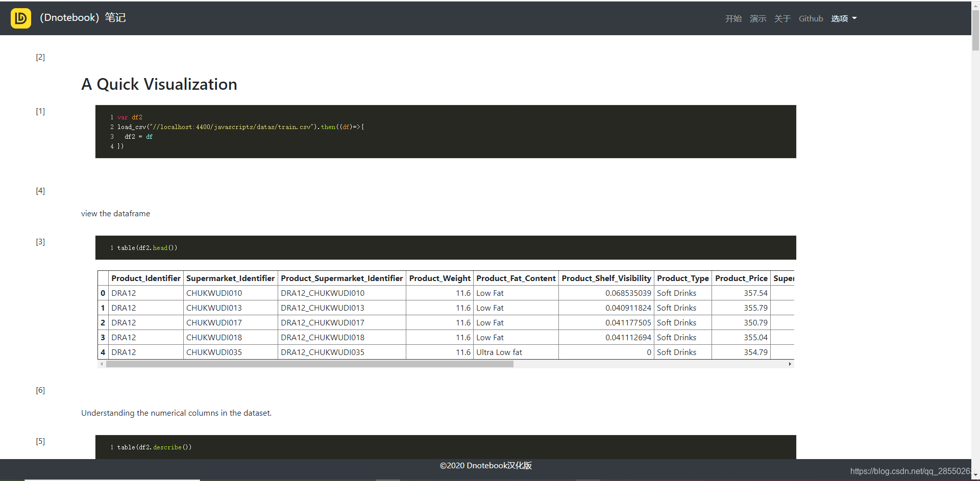Viewport: 980px width, 481px height.
Task: Click price value 357.54
Action: (741, 293)
